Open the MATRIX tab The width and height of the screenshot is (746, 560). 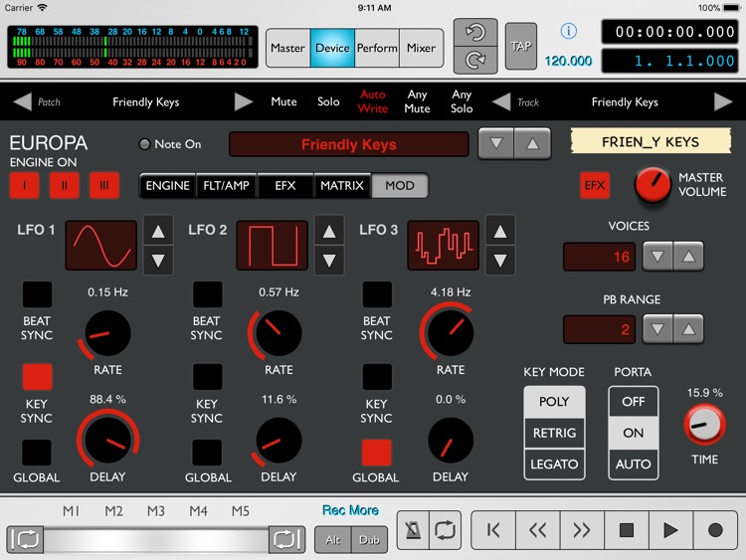342,186
